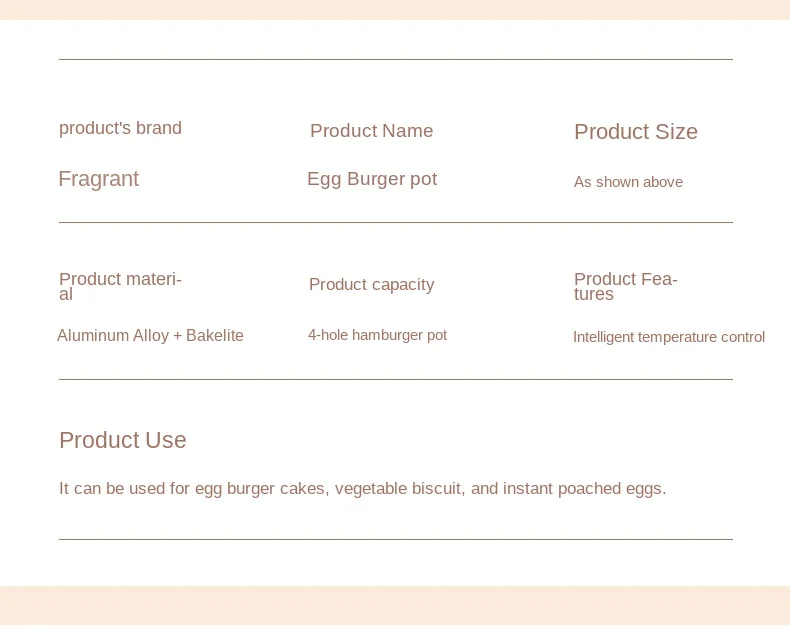This screenshot has height=630, width=790.
Task: Click the "Product material" heading
Action: click(x=120, y=286)
